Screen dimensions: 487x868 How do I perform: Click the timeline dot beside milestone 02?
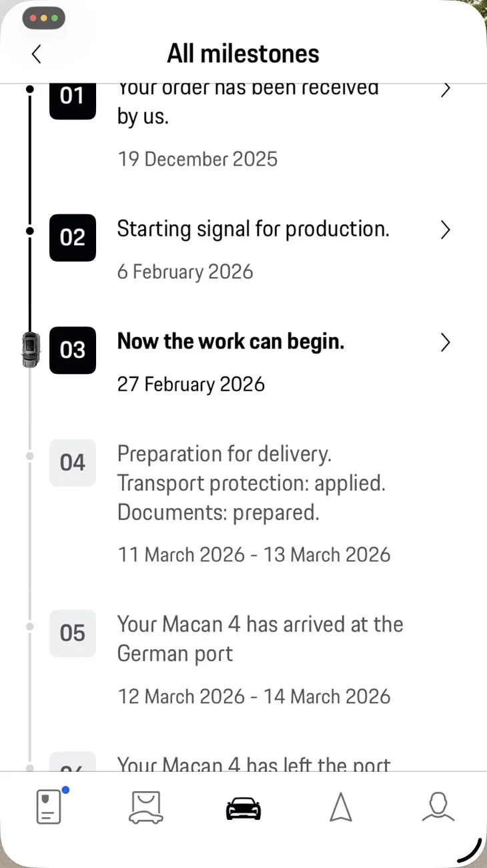pos(29,230)
